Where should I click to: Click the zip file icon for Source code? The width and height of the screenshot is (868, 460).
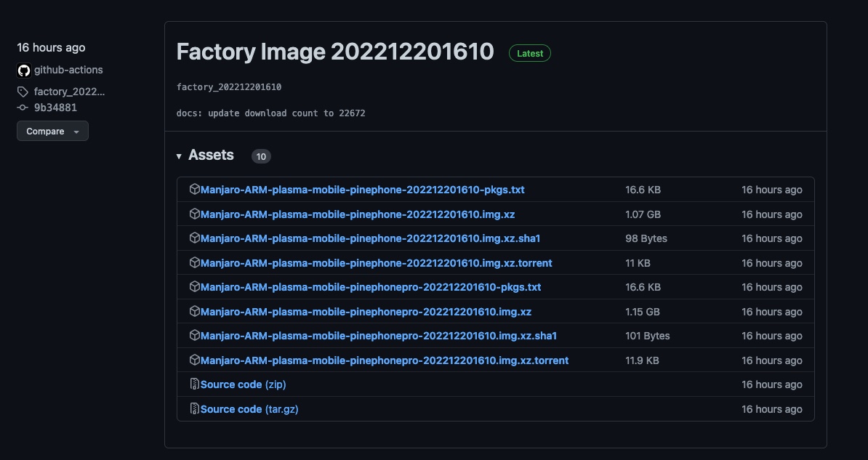click(194, 384)
